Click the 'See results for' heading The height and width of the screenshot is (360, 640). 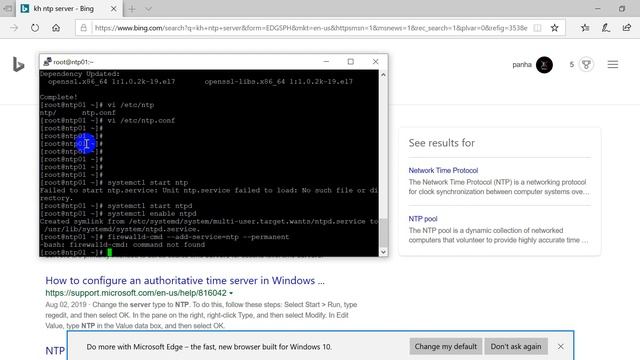tap(442, 143)
